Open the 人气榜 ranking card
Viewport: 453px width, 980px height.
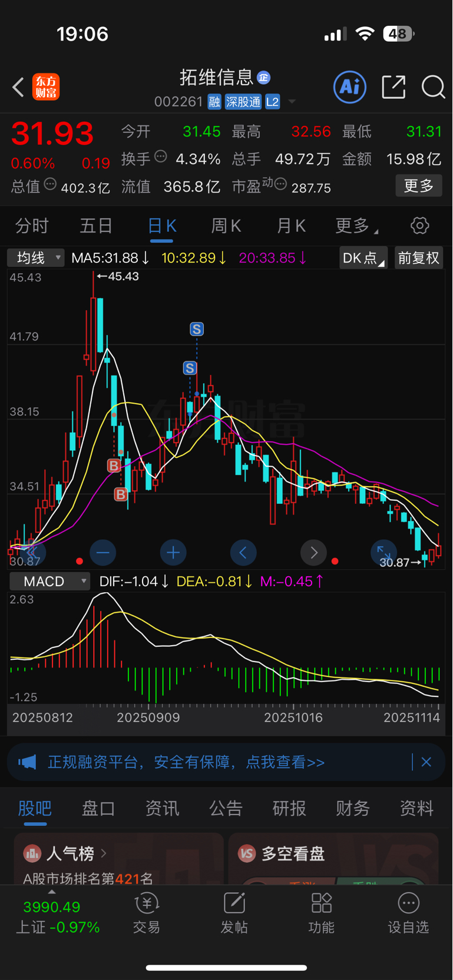pyautogui.click(x=118, y=859)
